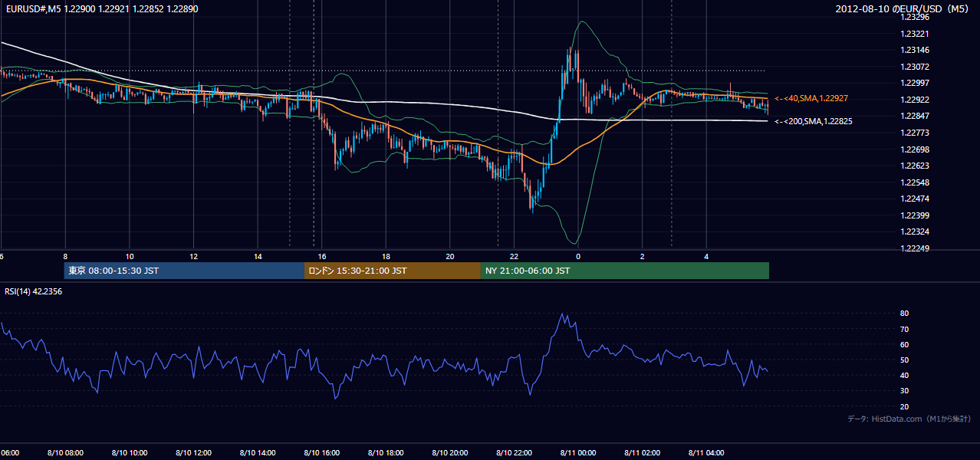Click the 1.22548 price axis label
Image resolution: width=980 pixels, height=460 pixels.
pyautogui.click(x=914, y=182)
